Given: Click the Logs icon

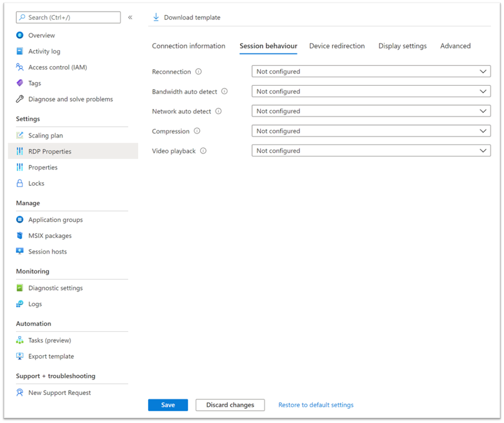Looking at the screenshot, I should pos(19,304).
